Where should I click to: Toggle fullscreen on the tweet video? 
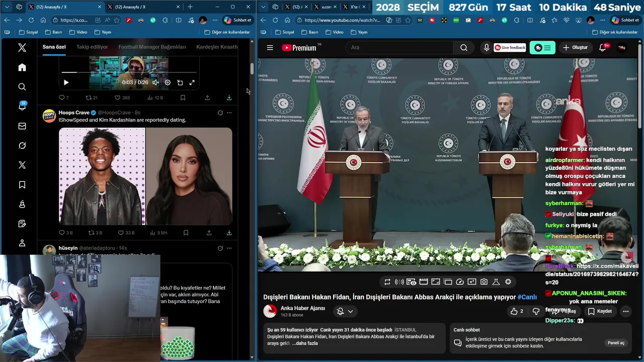(x=192, y=82)
